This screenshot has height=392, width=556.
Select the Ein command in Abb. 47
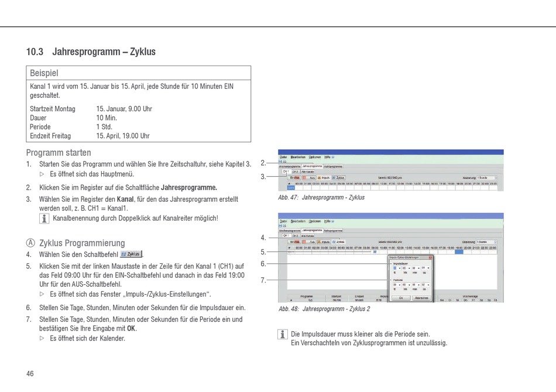294,178
